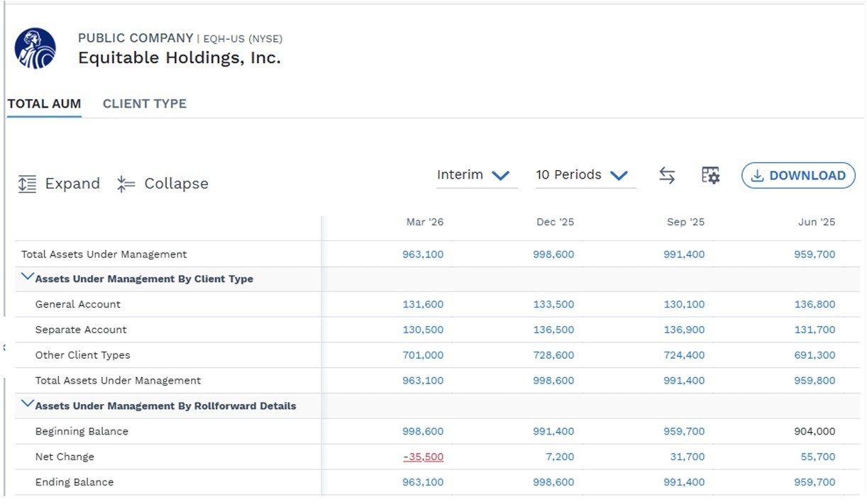
Task: Collapse Assets Under Management By Client Type section
Action: [28, 277]
